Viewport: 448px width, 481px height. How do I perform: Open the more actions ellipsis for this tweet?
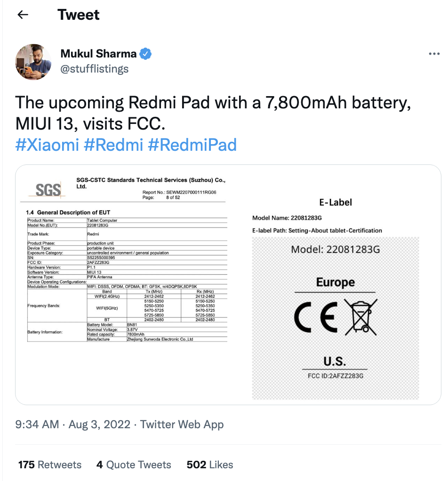(433, 54)
